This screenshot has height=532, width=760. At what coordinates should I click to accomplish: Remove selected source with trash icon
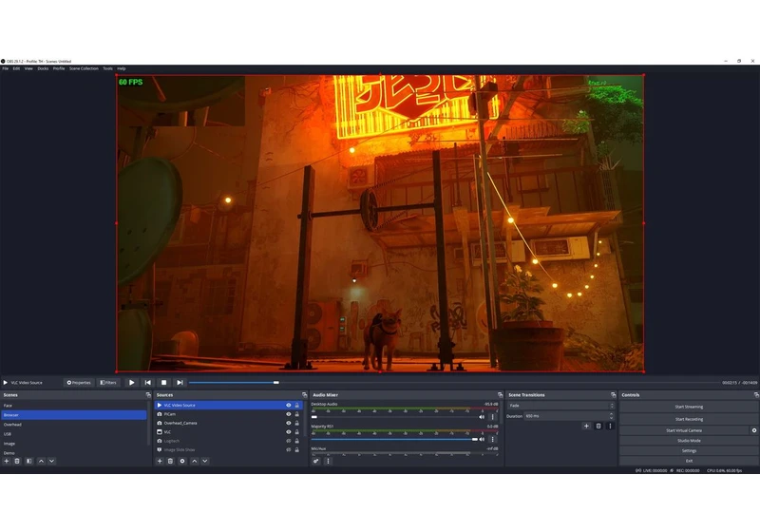point(170,461)
